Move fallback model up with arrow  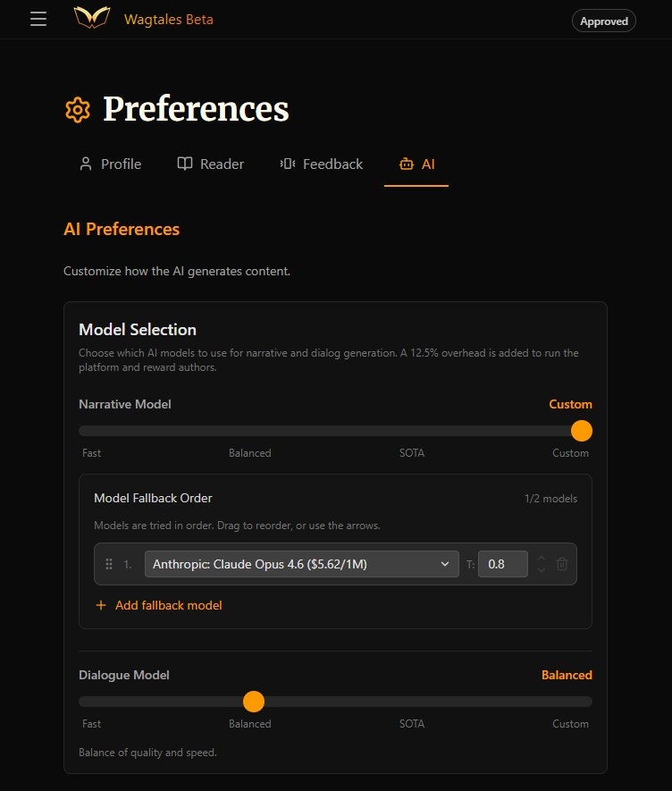(541, 559)
